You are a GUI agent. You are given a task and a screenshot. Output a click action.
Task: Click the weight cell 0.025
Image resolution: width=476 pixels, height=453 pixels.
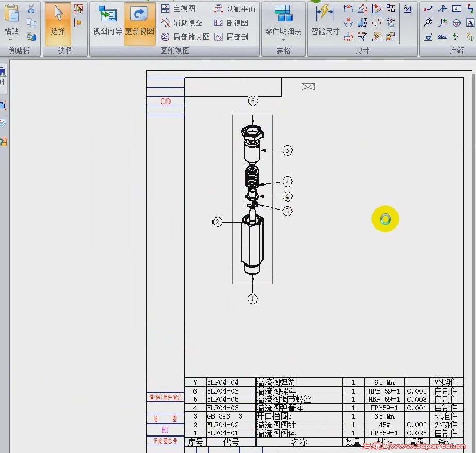[x=417, y=433]
